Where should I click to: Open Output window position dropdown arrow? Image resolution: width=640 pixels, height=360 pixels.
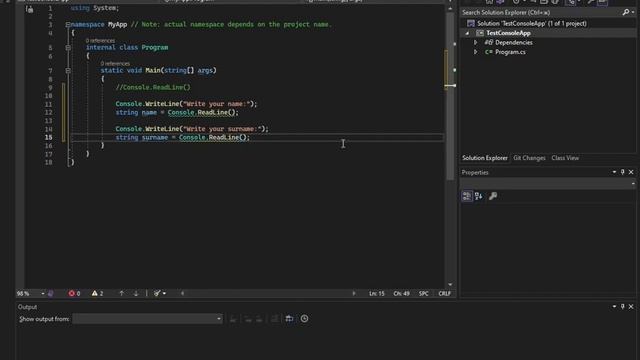click(x=614, y=307)
